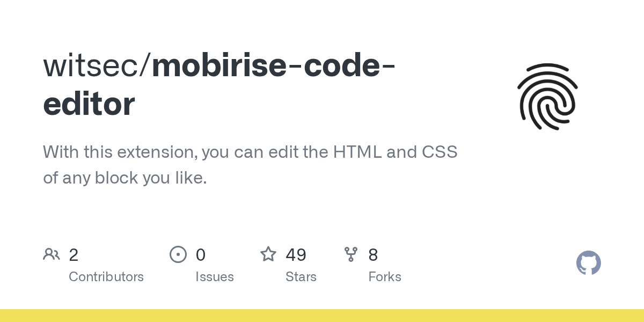
Task: Click the "of any block you like" text
Action: pos(125,178)
